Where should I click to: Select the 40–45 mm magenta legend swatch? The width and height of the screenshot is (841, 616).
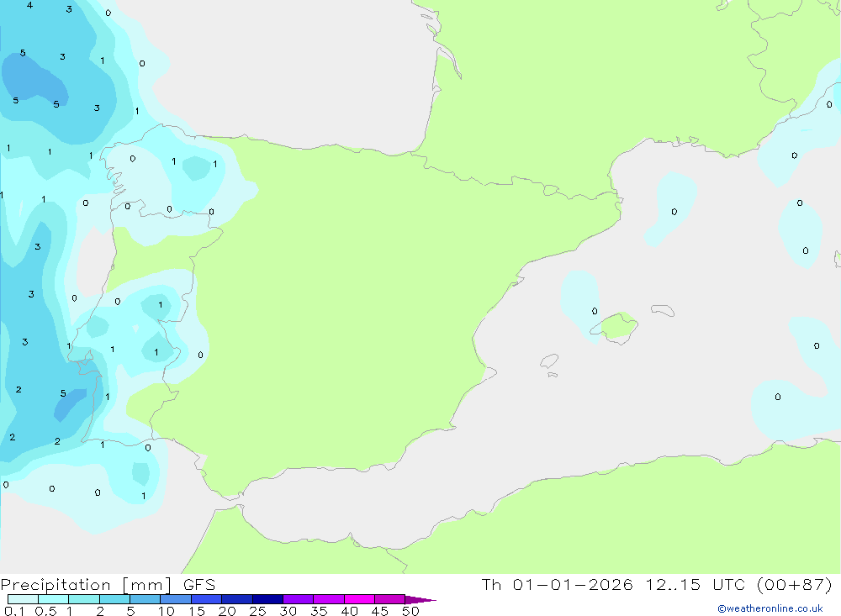coord(359,599)
